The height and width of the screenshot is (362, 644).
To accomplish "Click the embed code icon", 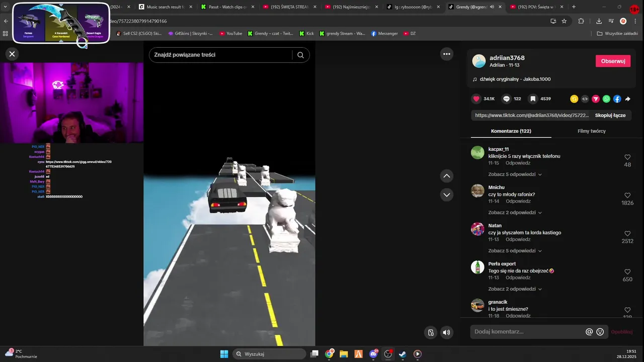I will (x=585, y=99).
